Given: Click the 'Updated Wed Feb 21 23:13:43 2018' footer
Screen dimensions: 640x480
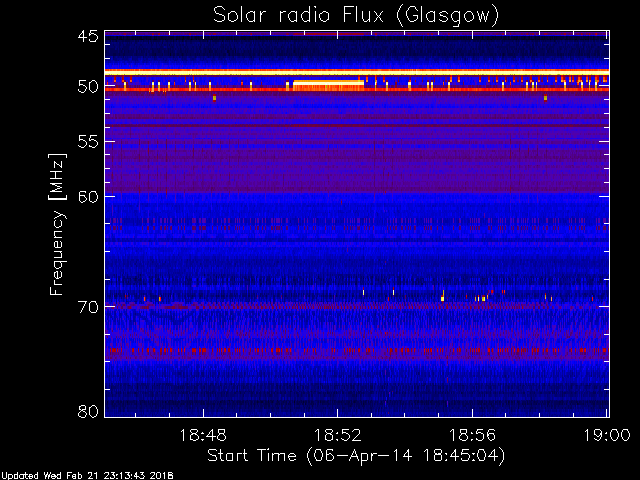Looking at the screenshot, I should [87, 476].
